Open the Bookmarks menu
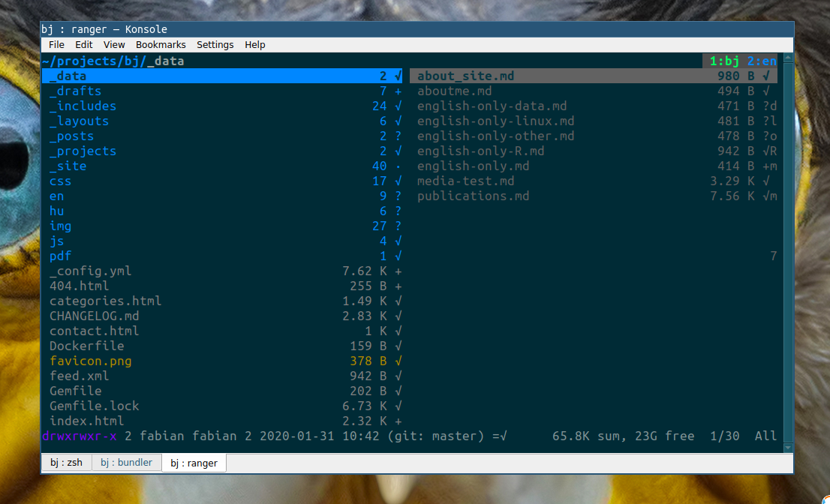The width and height of the screenshot is (830, 504). [x=161, y=44]
